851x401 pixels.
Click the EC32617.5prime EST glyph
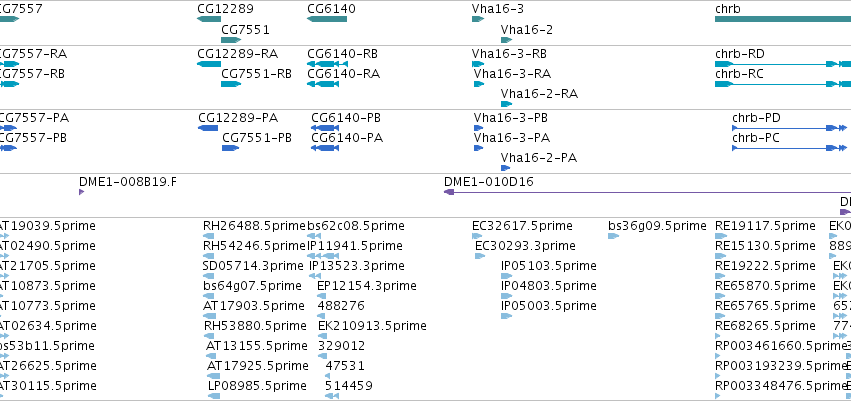477,236
